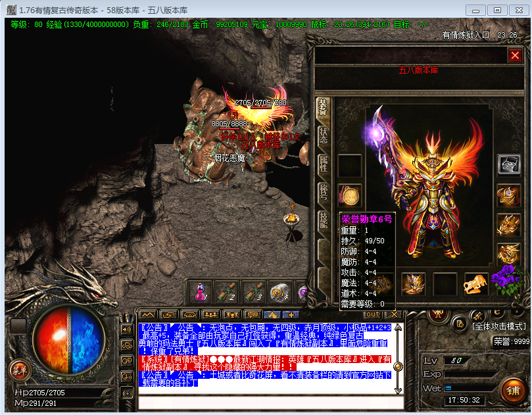Viewport: 532px width, 415px height.
Task: Switch to the 称号 title tab
Action: (323, 192)
